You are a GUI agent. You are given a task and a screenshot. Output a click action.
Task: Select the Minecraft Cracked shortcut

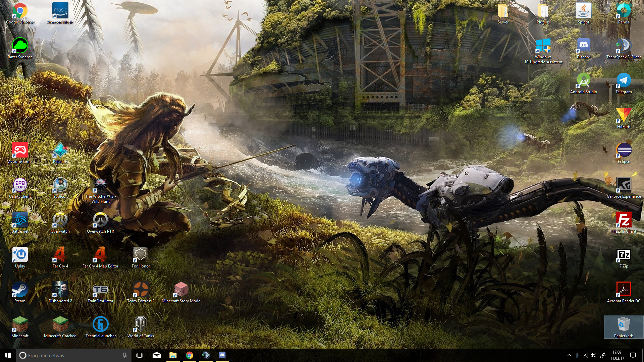[60, 327]
